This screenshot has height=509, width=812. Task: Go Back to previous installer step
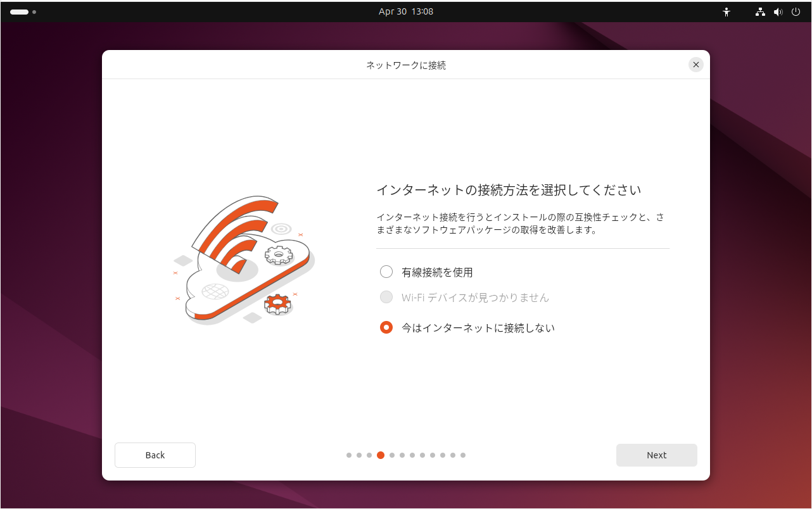tap(155, 455)
